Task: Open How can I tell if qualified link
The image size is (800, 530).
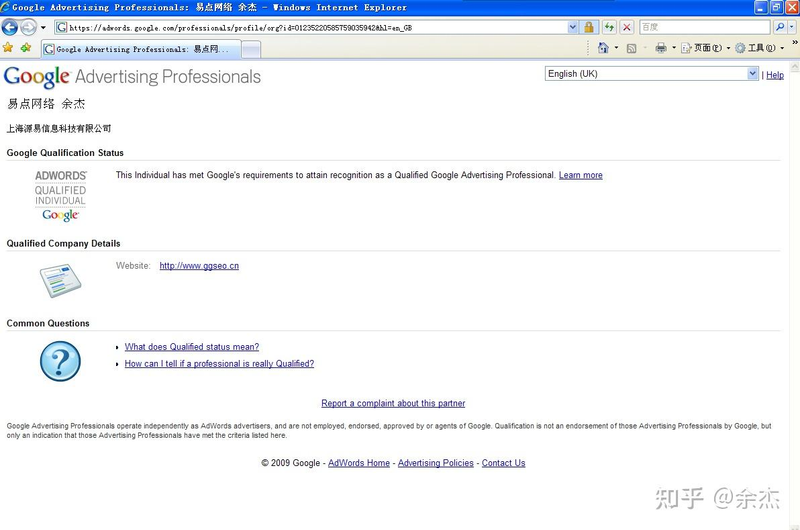Action: pos(219,364)
